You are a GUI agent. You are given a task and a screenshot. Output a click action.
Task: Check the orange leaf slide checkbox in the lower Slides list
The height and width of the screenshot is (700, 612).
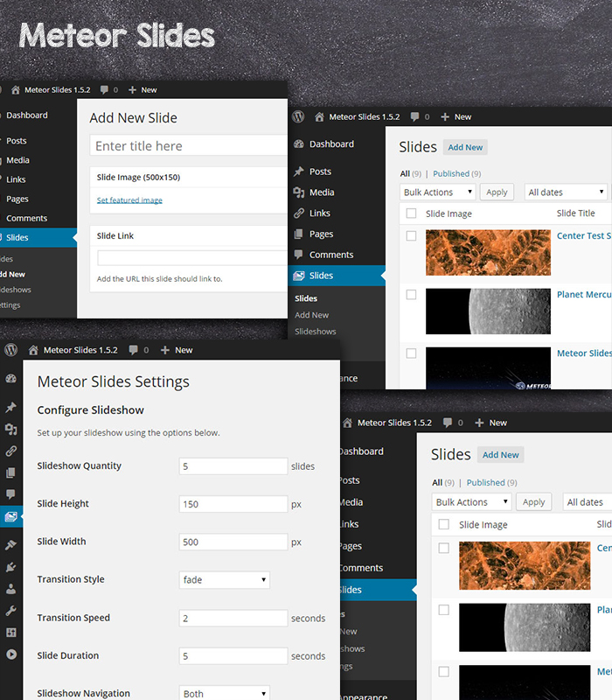(444, 548)
